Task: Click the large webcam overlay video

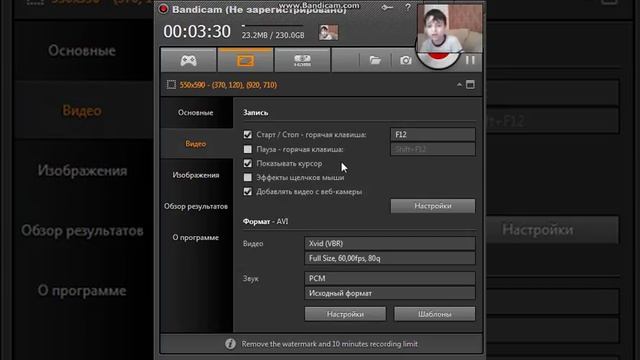Action: tap(449, 29)
